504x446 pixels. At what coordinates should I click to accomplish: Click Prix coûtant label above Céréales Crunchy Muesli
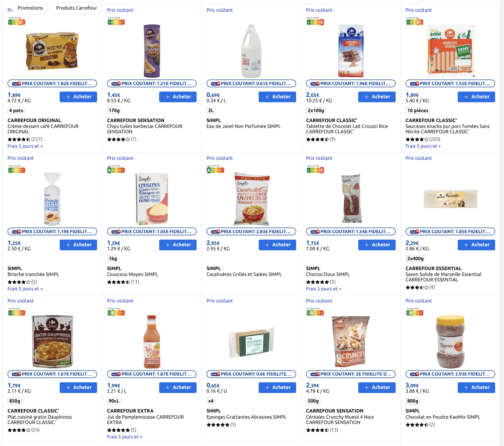click(x=319, y=301)
